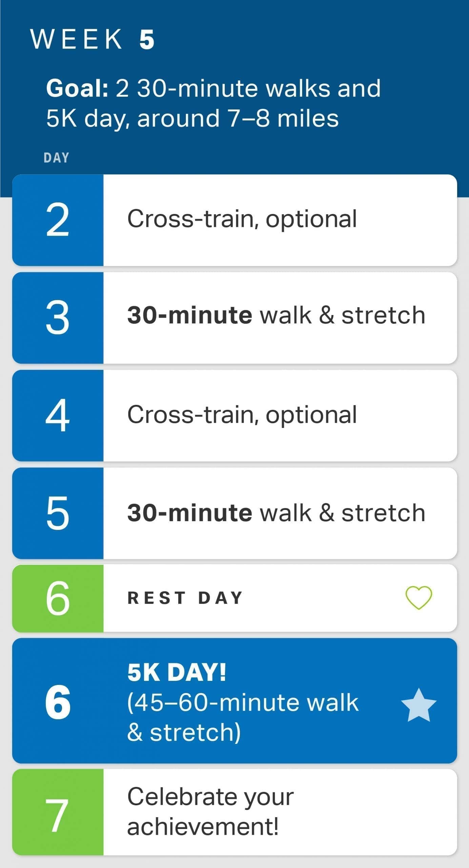Image resolution: width=469 pixels, height=868 pixels.
Task: Tap the heart icon on Rest Day
Action: pos(419,598)
